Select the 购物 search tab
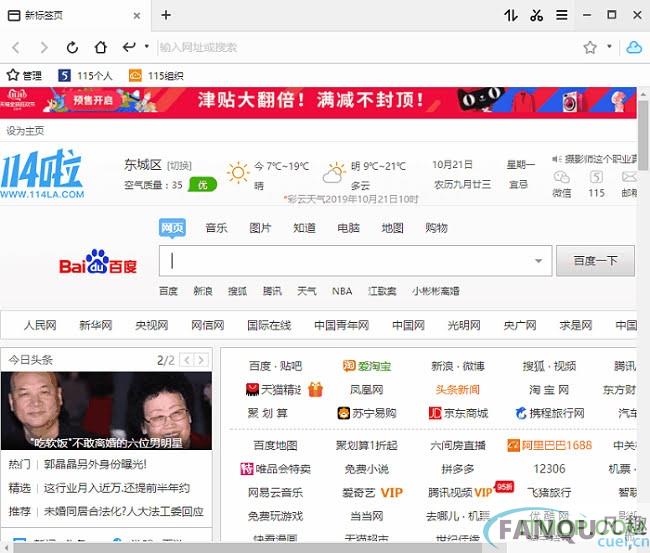 [x=436, y=228]
